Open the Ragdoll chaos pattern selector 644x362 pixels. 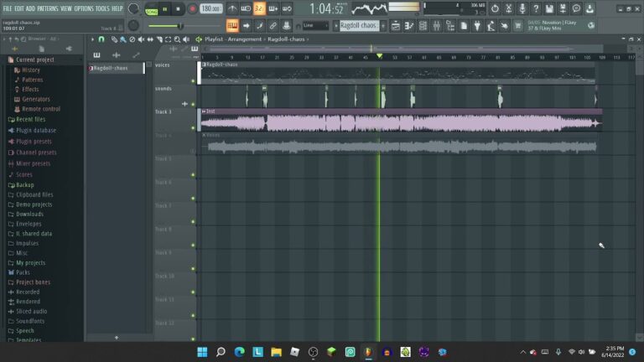pyautogui.click(x=359, y=25)
